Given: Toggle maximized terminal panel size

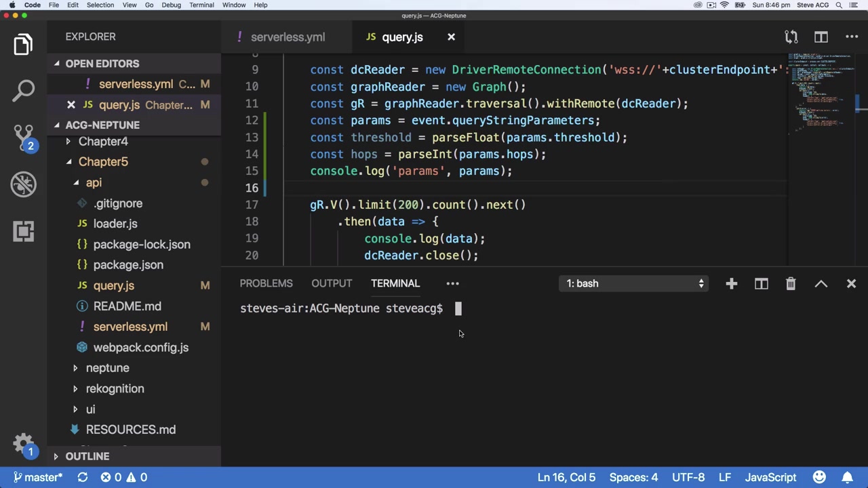Looking at the screenshot, I should pyautogui.click(x=821, y=284).
